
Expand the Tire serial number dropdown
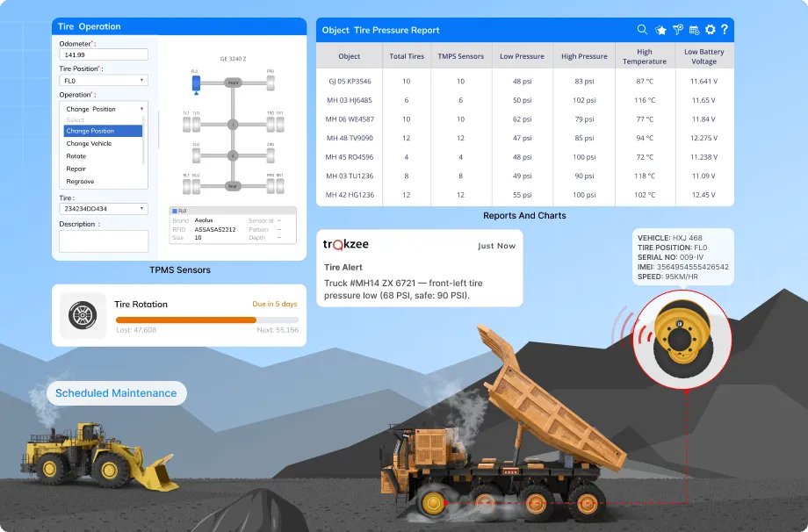tap(103, 209)
